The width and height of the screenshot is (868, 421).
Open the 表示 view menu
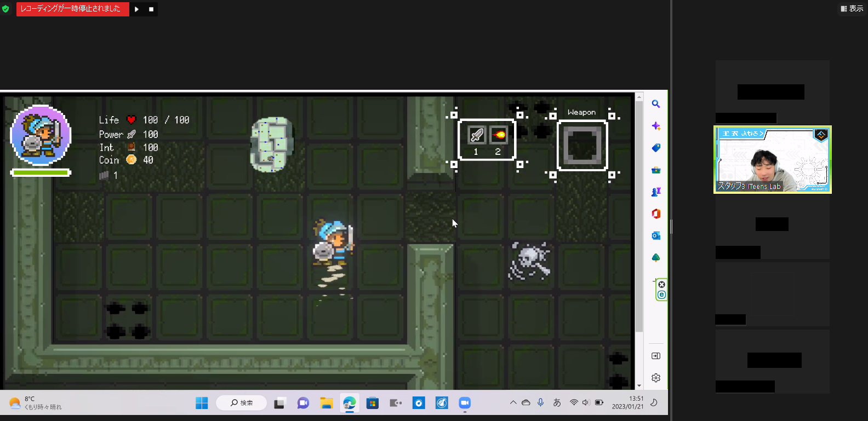coord(852,9)
